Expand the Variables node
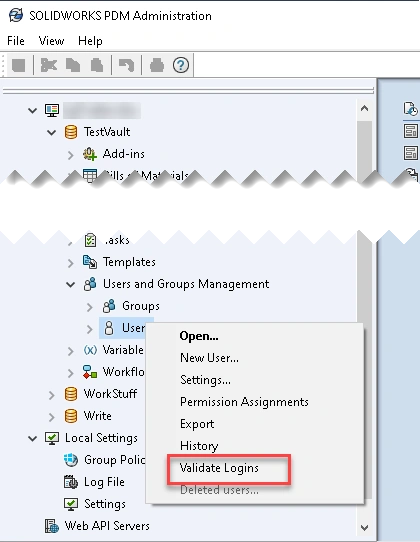This screenshot has width=420, height=542. [x=71, y=351]
